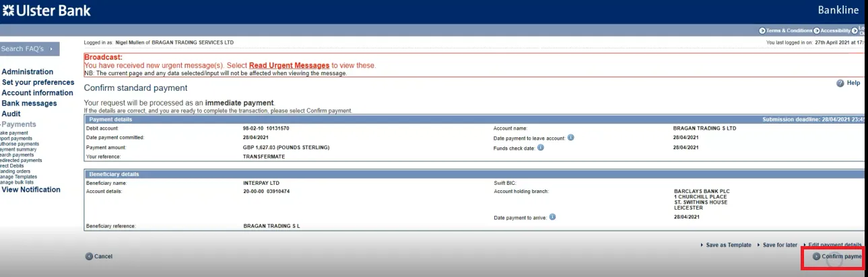Click info icon next to Funds check date
This screenshot has width=868, height=277.
[x=540, y=147]
